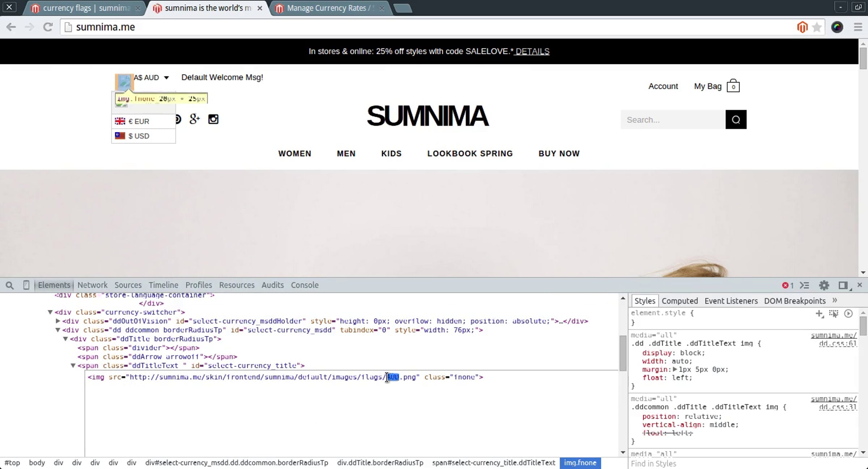Show the DevTools console drawer icon
The height and width of the screenshot is (469, 868).
point(804,285)
